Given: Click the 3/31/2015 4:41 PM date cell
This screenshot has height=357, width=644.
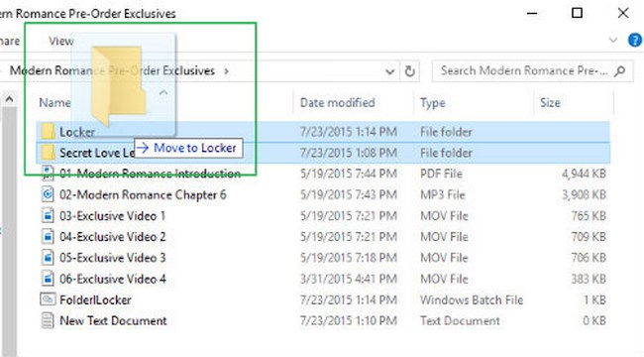Looking at the screenshot, I should pos(349,279).
